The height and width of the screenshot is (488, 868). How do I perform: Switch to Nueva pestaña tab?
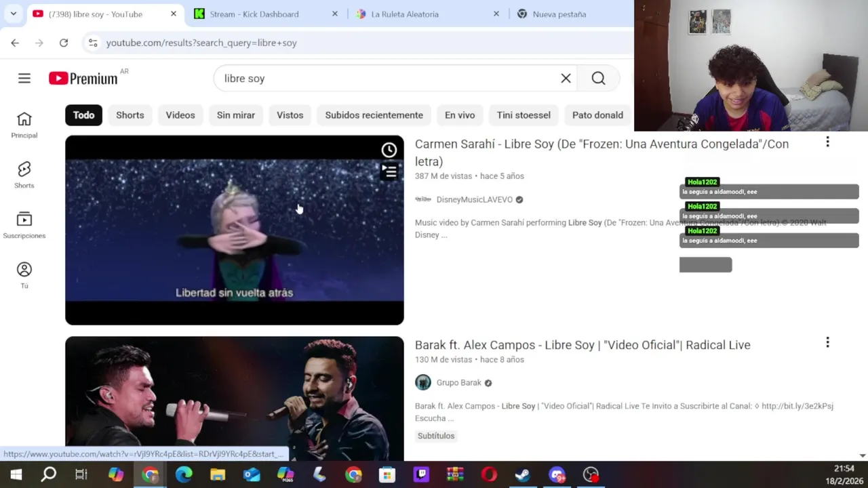(559, 14)
